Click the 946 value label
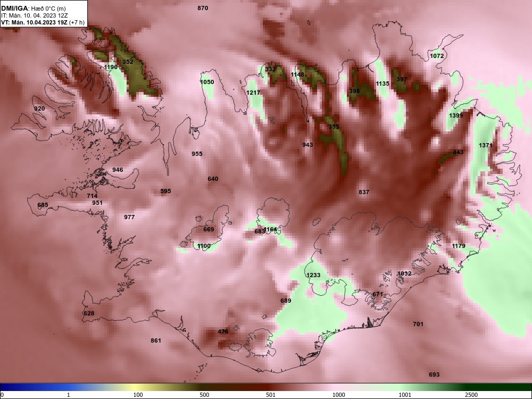This screenshot has width=532, height=399. tap(118, 170)
